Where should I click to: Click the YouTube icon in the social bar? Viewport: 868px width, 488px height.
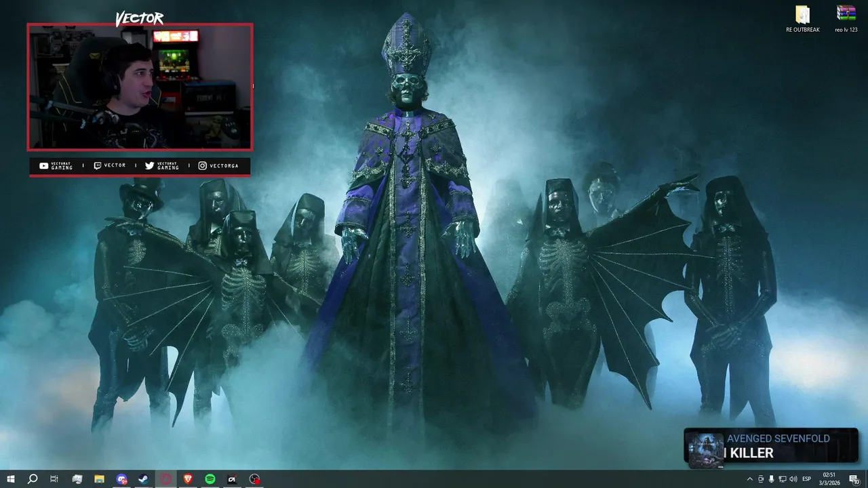[x=44, y=165]
